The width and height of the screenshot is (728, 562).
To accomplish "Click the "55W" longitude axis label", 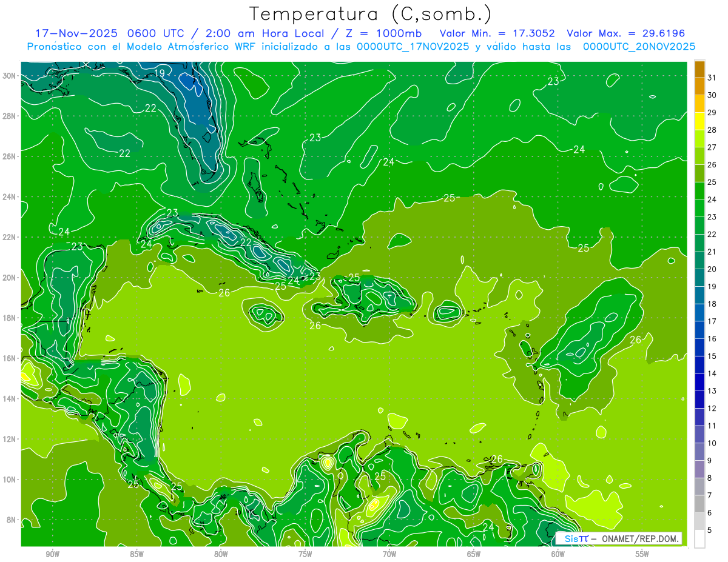I will [x=642, y=554].
